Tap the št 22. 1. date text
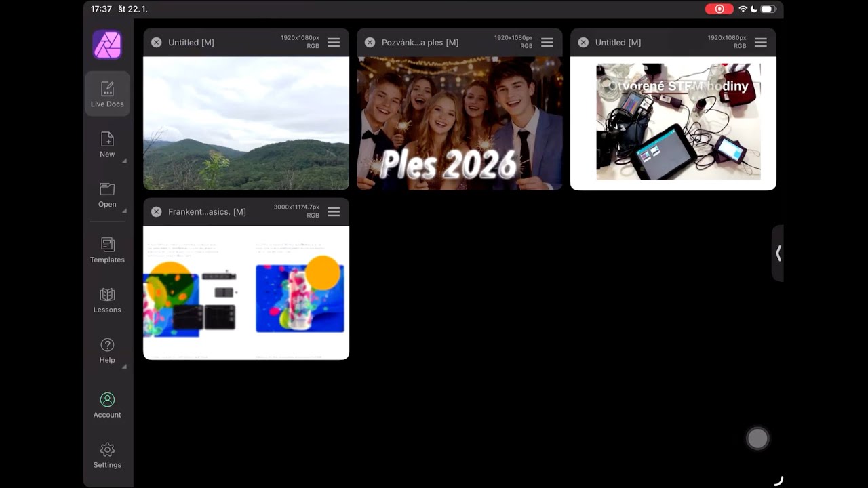868x488 pixels. [x=132, y=9]
